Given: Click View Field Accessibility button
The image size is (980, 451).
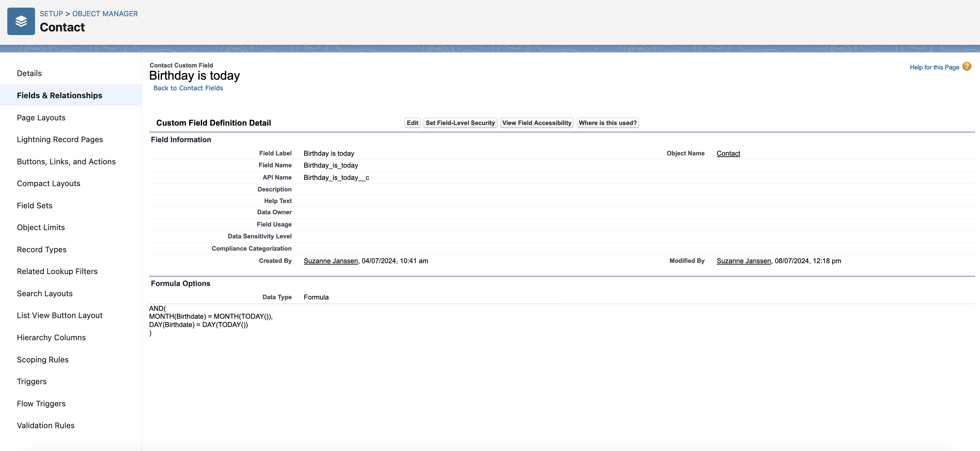Looking at the screenshot, I should pyautogui.click(x=536, y=123).
